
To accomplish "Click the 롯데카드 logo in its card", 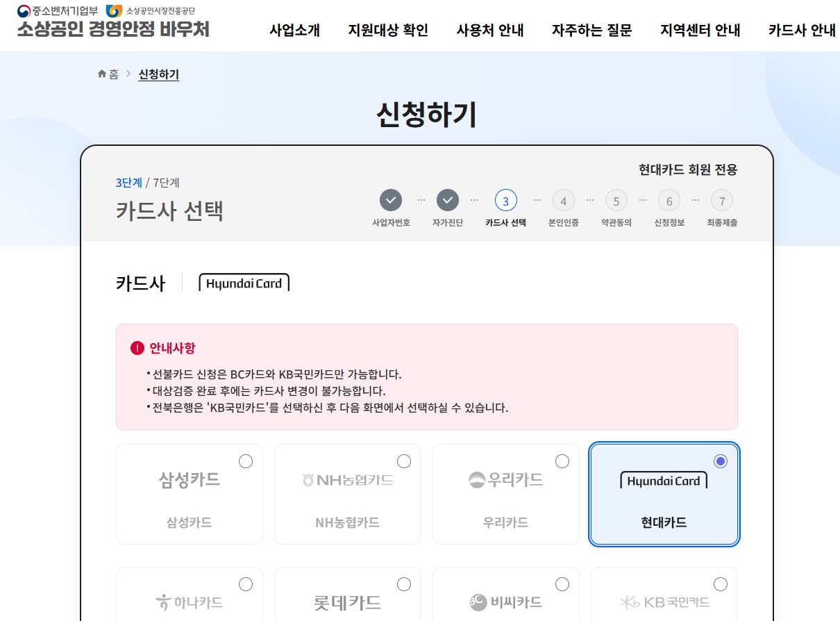I will point(348,602).
